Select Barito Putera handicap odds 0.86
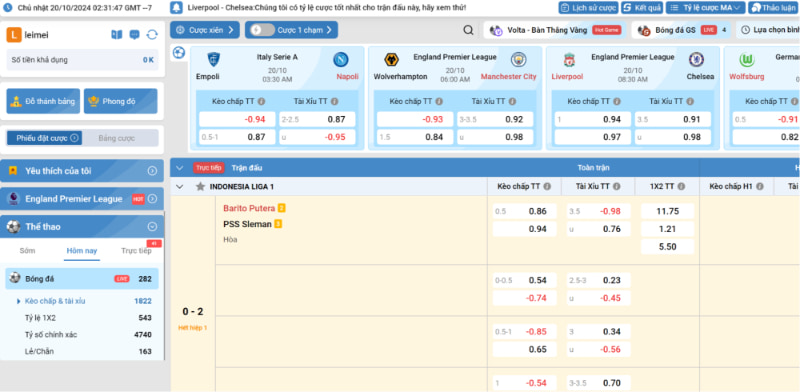The width and height of the screenshot is (800, 392). [x=524, y=211]
